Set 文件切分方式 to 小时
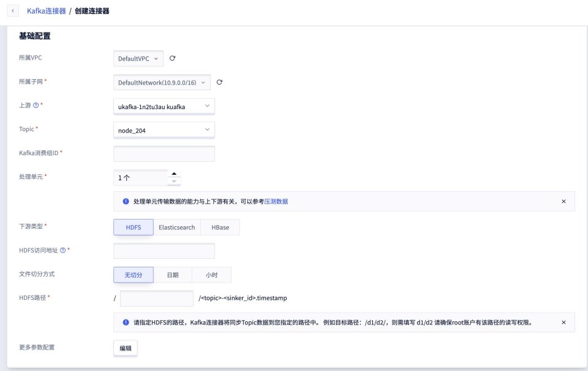 211,275
